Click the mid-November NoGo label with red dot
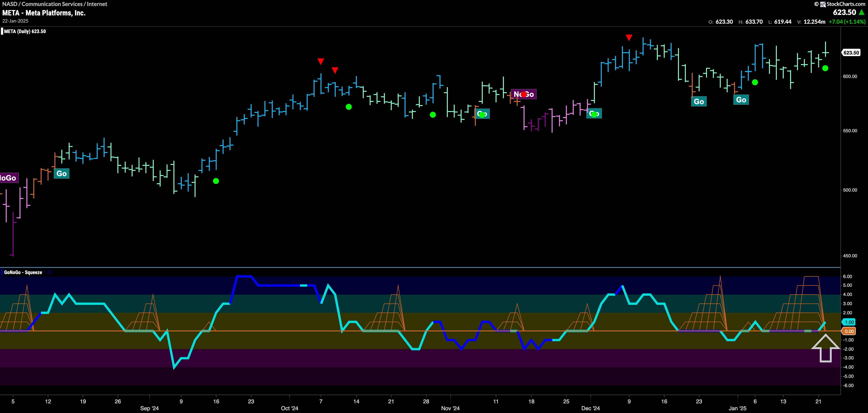 point(524,94)
